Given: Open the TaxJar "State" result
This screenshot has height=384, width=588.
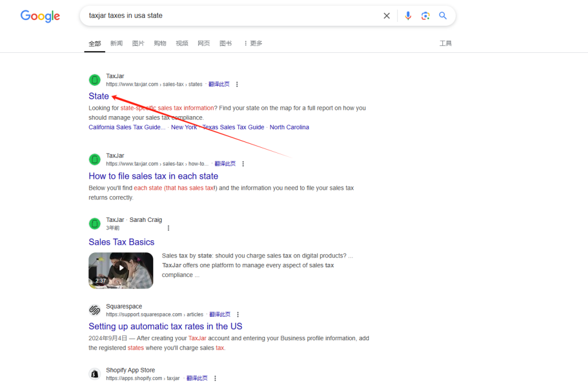Looking at the screenshot, I should (99, 96).
